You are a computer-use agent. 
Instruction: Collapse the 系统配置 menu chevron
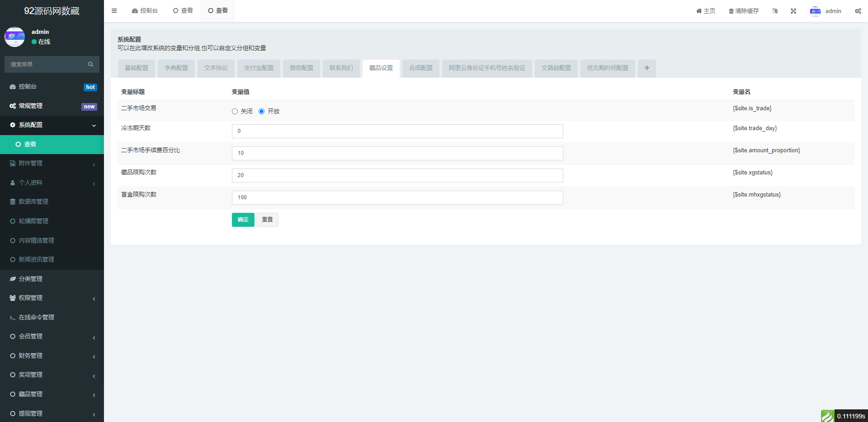coord(94,126)
